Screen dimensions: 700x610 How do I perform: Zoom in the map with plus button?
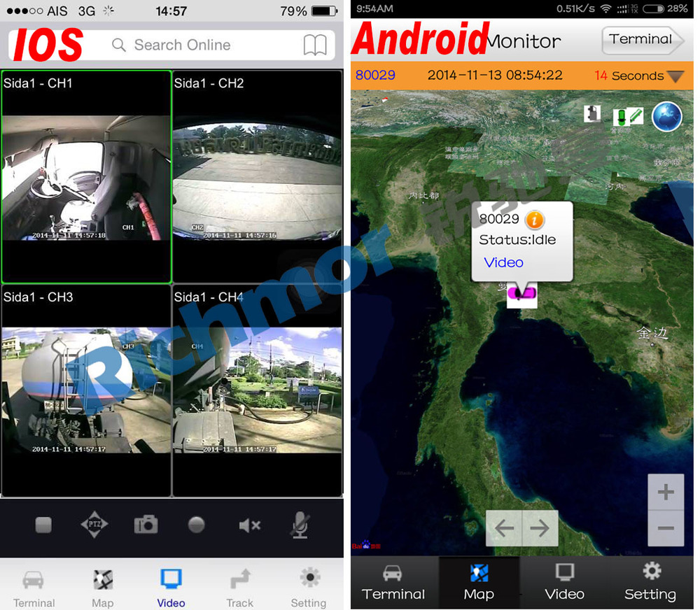pos(666,492)
